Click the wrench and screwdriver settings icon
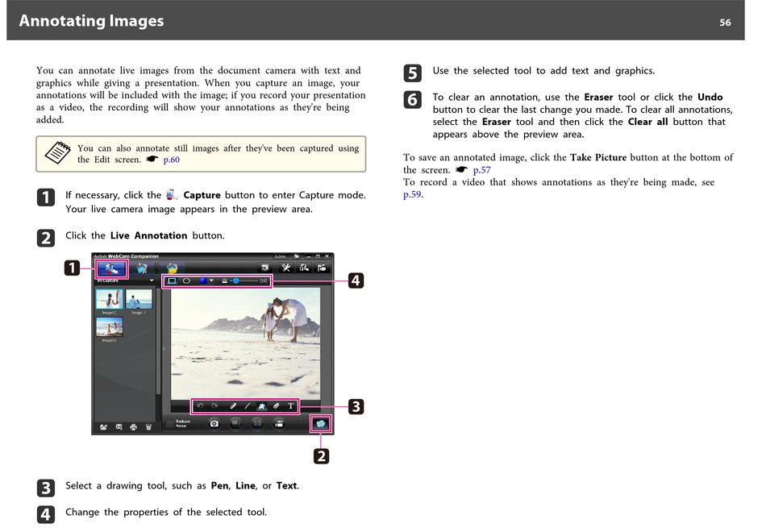 (286, 268)
